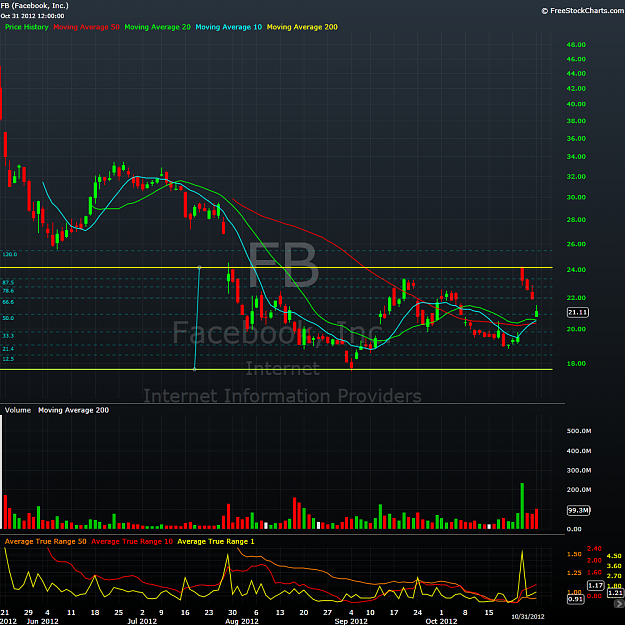Click the 33.3 Fibonacci level label
This screenshot has width=625, height=625.
tap(8, 336)
